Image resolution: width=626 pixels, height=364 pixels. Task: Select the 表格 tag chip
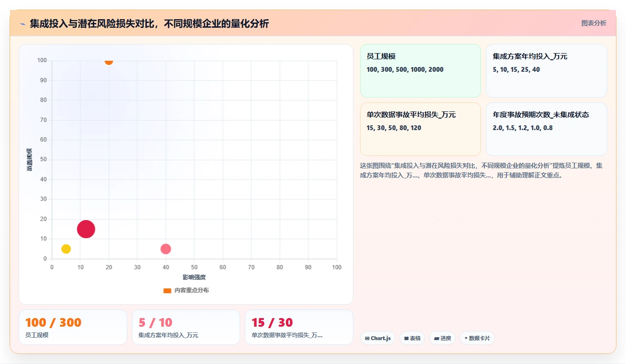coord(412,338)
